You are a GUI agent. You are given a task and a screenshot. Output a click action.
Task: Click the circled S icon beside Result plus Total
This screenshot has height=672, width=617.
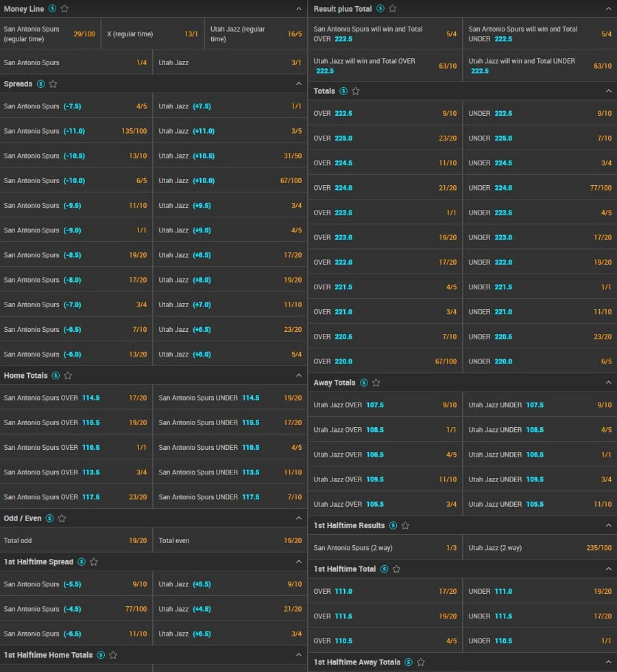(x=380, y=8)
